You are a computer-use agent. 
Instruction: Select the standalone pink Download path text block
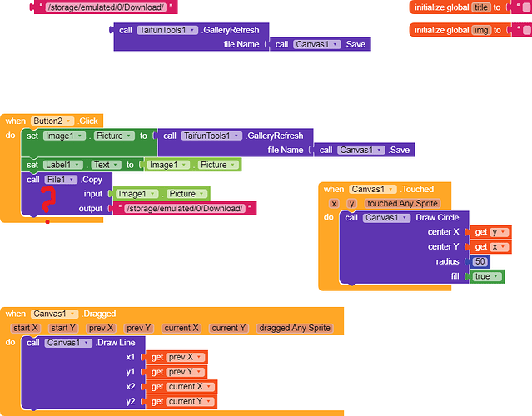pyautogui.click(x=103, y=7)
